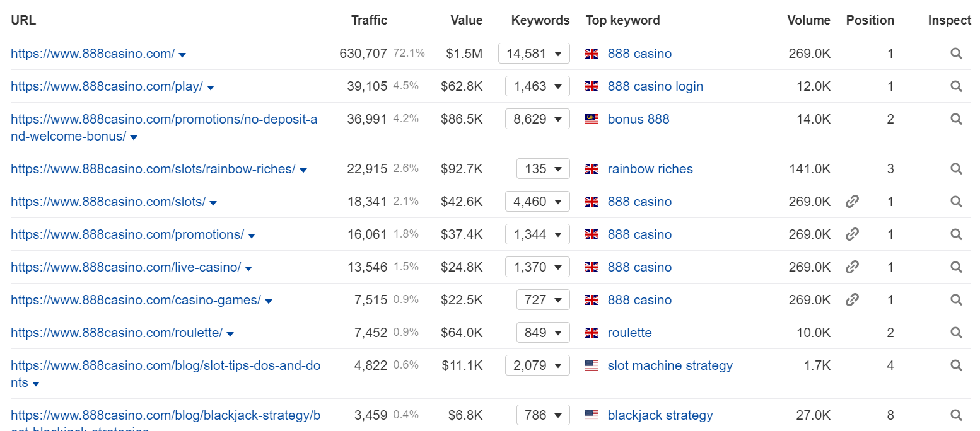Click US flag beside slot machine strategy
This screenshot has height=431, width=980.
pos(592,365)
